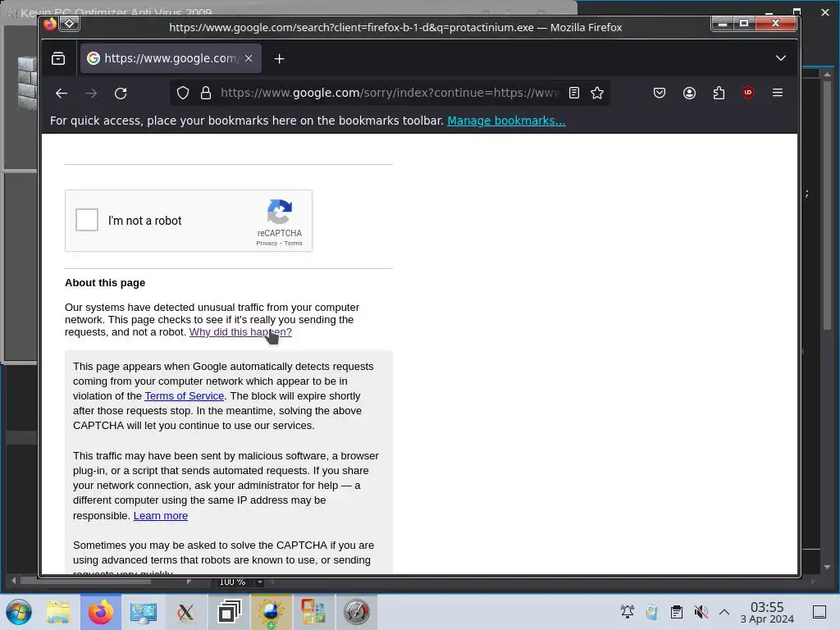Click the Learn more link

(161, 515)
